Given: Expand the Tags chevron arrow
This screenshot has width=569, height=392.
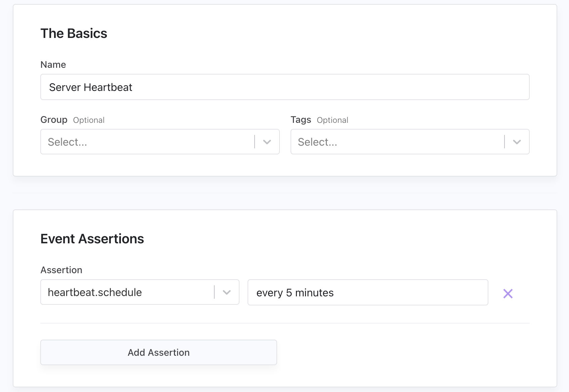Looking at the screenshot, I should (x=517, y=142).
